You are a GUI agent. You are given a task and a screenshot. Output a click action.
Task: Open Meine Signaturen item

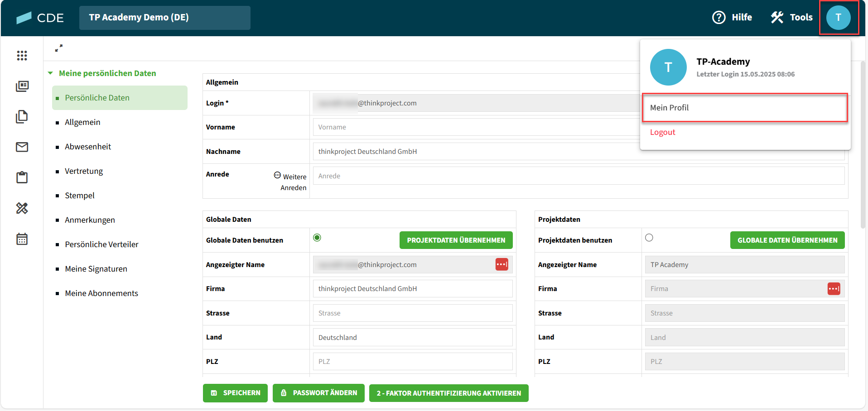pos(96,269)
